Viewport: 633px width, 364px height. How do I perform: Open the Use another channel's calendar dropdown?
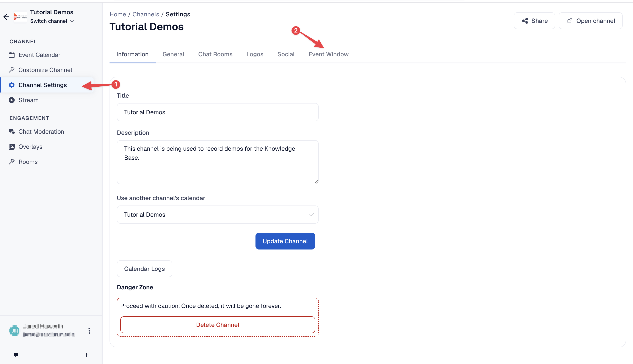[218, 215]
